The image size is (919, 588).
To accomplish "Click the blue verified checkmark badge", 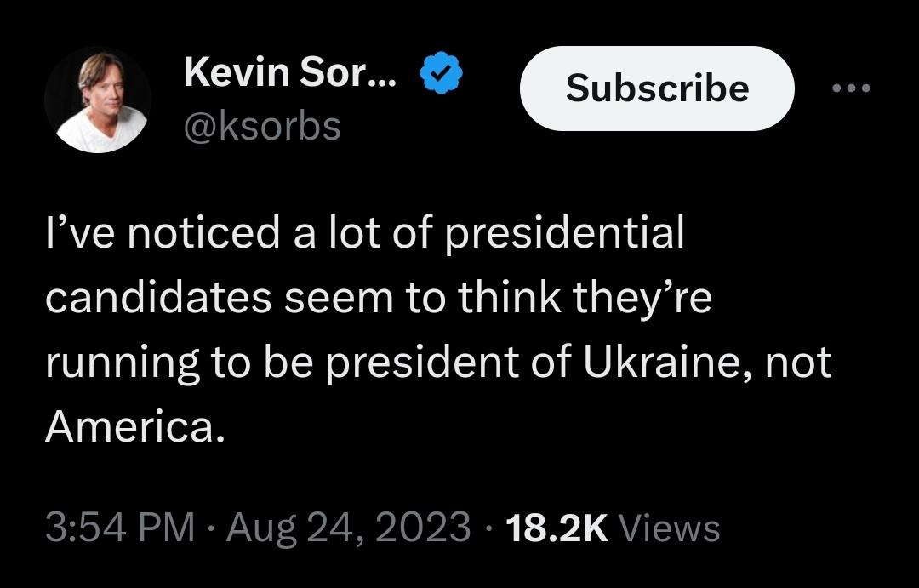I will (441, 75).
